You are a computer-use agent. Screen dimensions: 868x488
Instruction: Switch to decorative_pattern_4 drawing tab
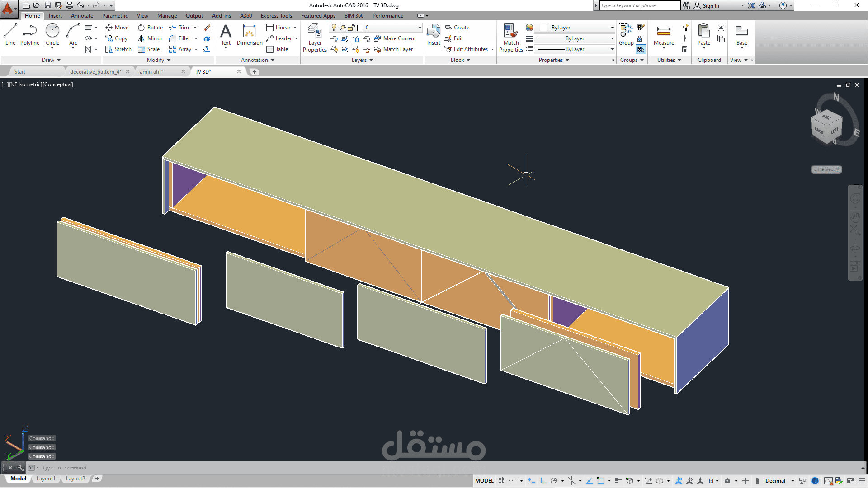95,72
